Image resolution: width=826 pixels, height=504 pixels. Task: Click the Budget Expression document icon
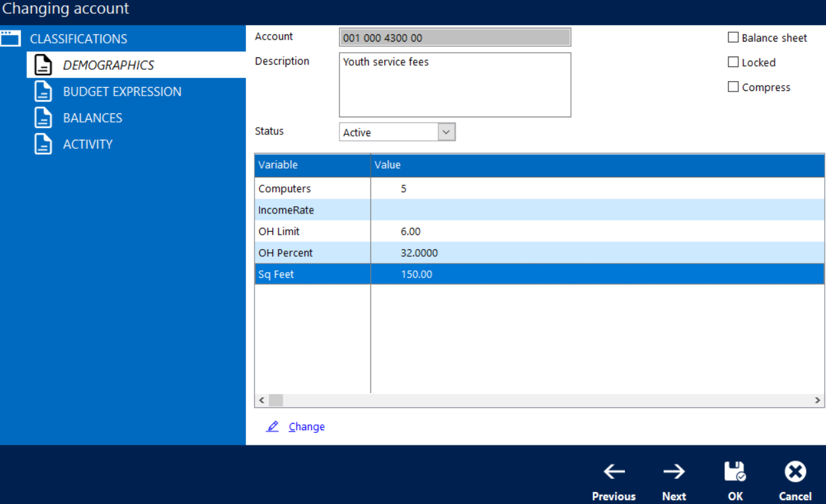tap(43, 92)
